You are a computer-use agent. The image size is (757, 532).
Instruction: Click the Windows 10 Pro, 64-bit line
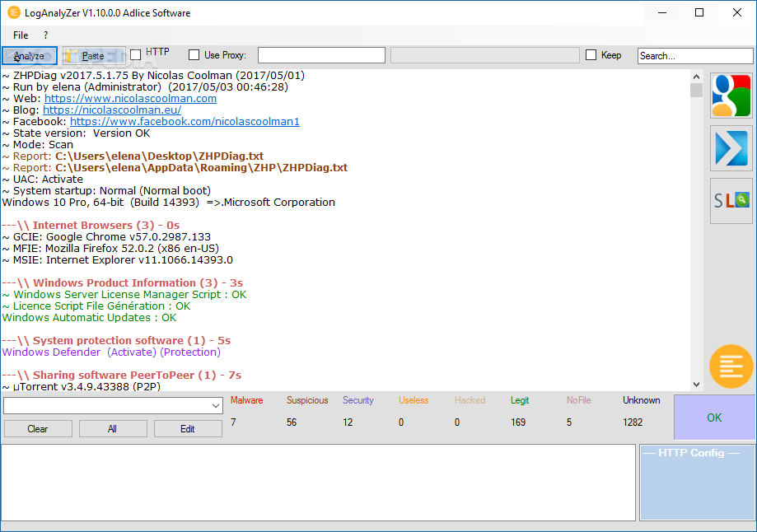(x=169, y=203)
